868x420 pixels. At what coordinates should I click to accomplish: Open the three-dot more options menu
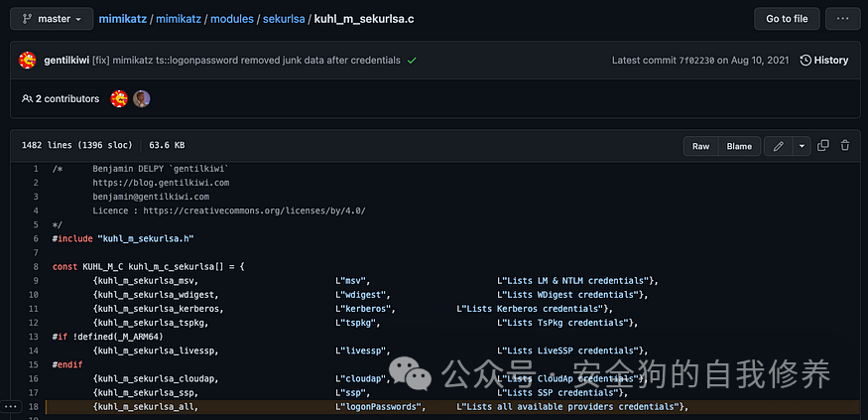pyautogui.click(x=842, y=19)
